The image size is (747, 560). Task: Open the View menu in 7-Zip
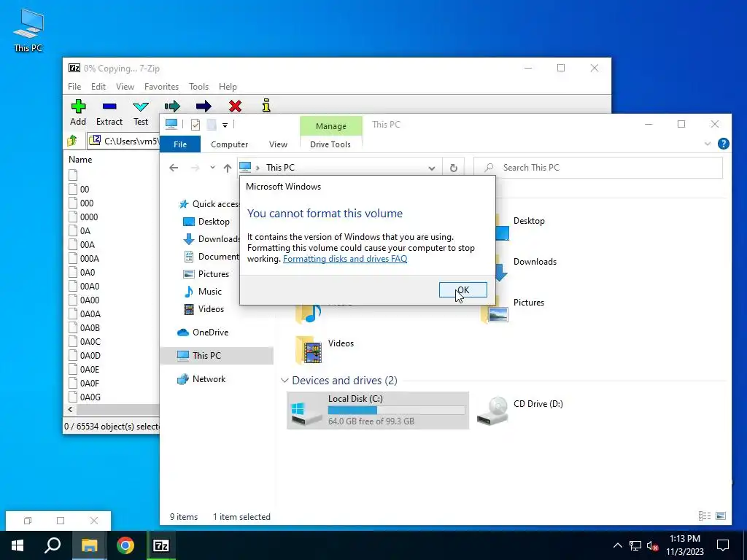click(125, 87)
